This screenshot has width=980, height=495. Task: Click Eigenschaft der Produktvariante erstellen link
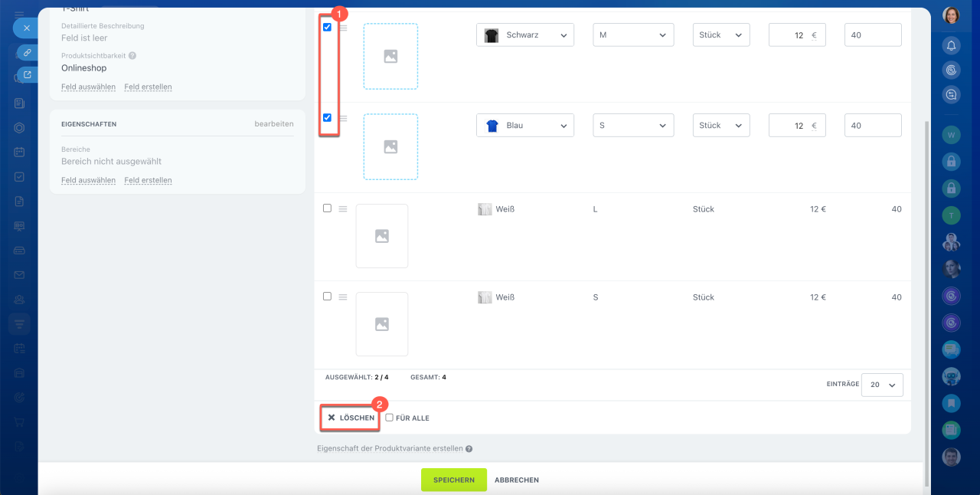pos(390,449)
